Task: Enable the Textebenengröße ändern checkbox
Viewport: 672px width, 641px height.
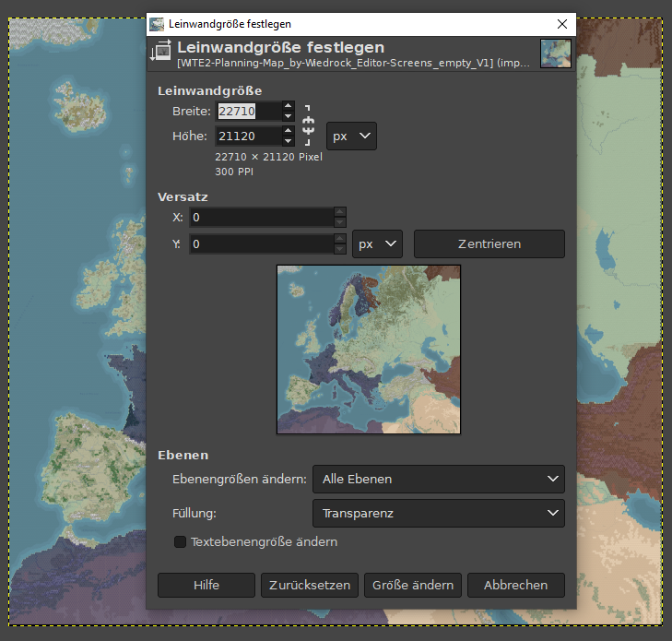Action: [180, 542]
